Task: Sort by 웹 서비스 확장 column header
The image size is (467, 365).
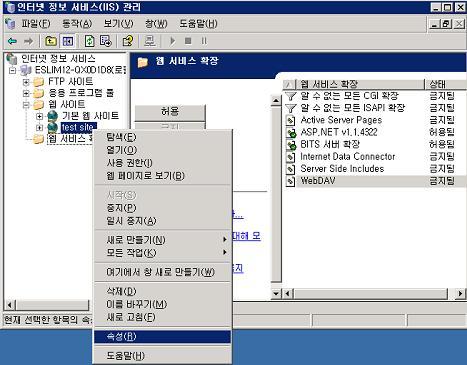Action: [359, 84]
